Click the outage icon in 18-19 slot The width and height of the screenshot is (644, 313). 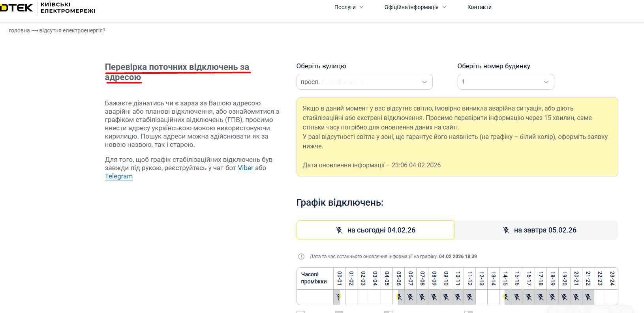tap(552, 297)
